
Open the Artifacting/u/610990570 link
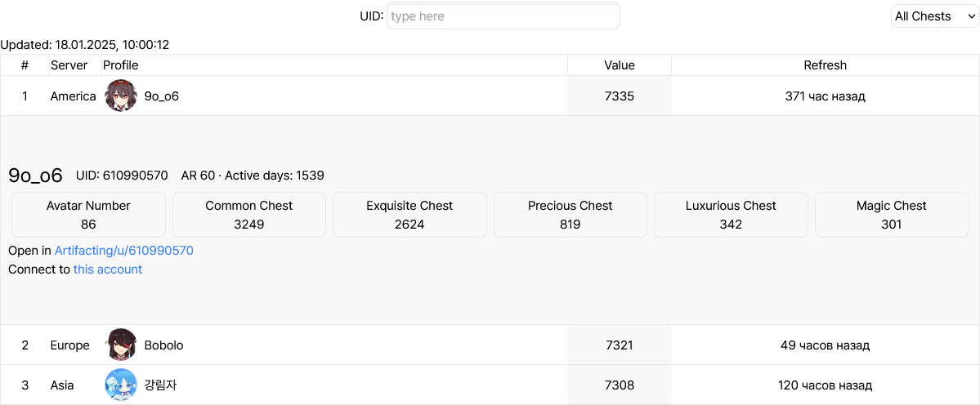tap(123, 251)
